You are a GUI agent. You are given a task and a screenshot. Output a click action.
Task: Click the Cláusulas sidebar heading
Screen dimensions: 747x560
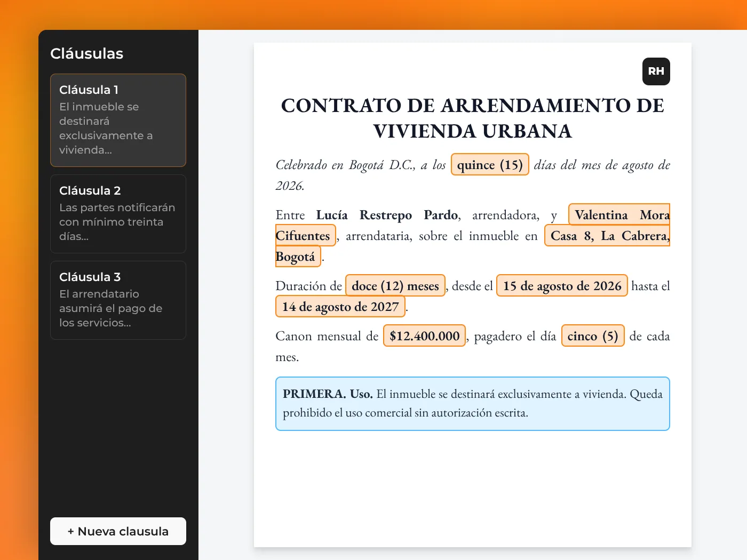(x=87, y=53)
